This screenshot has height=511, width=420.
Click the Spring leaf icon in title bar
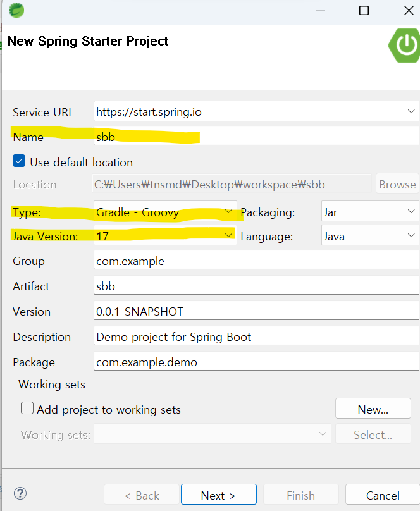pyautogui.click(x=16, y=10)
